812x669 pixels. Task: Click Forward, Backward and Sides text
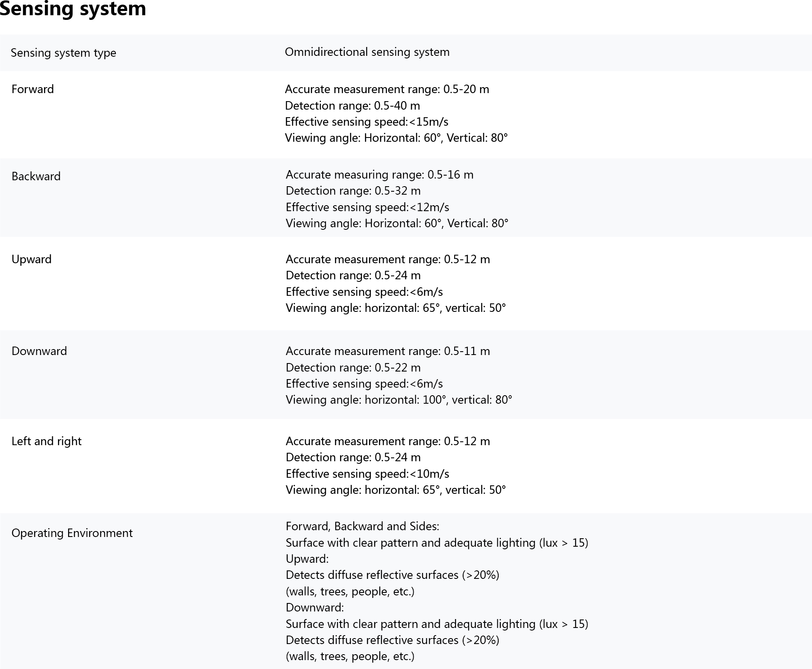(x=362, y=526)
